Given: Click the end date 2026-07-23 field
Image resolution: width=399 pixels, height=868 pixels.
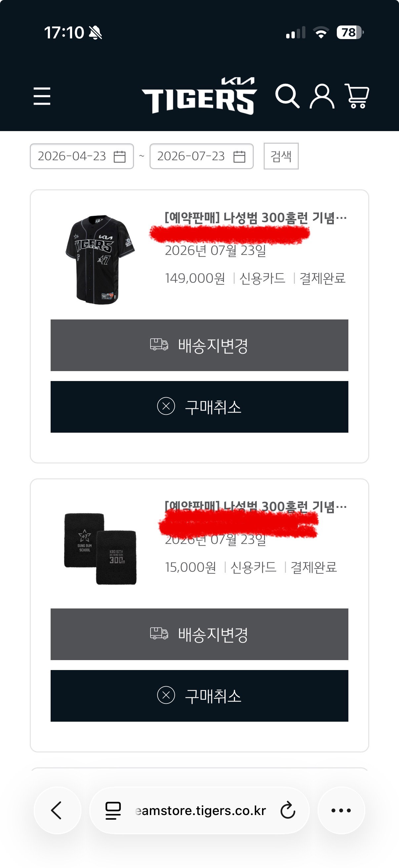Looking at the screenshot, I should [201, 156].
